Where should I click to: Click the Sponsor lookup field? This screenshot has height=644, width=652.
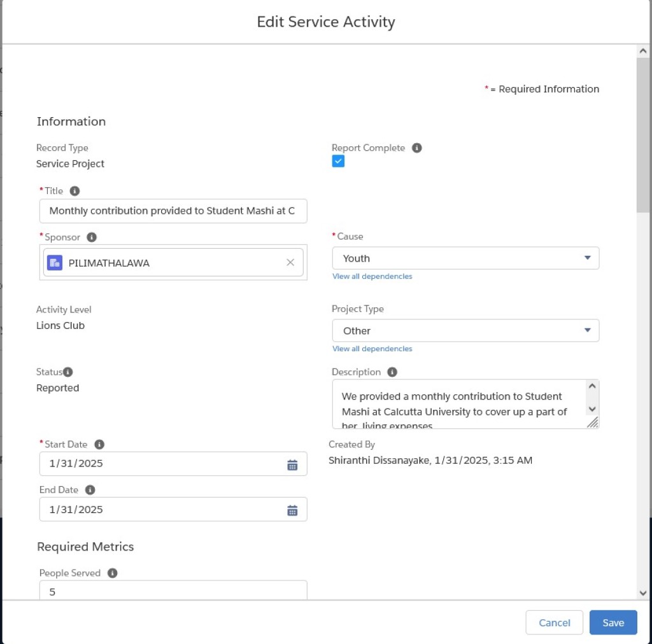point(173,262)
